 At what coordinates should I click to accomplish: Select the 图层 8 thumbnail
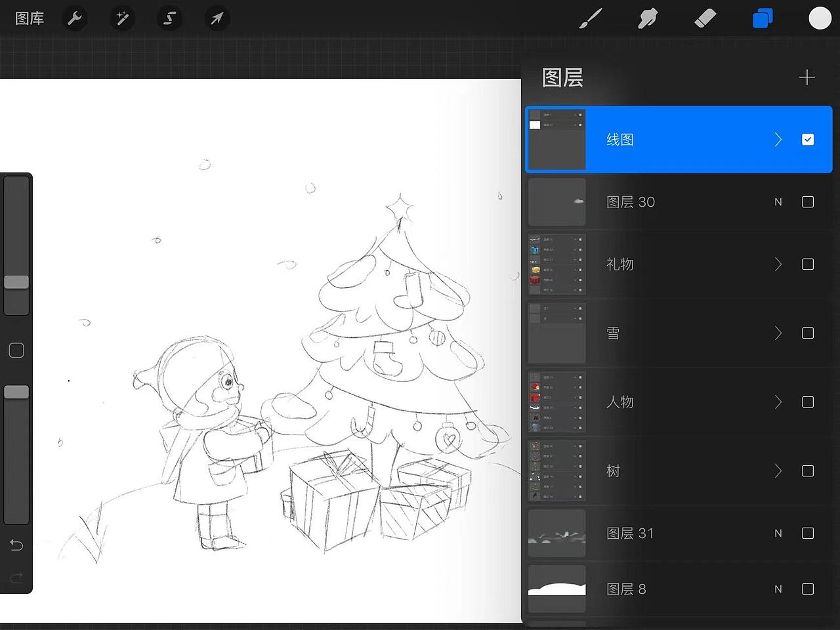pyautogui.click(x=557, y=589)
